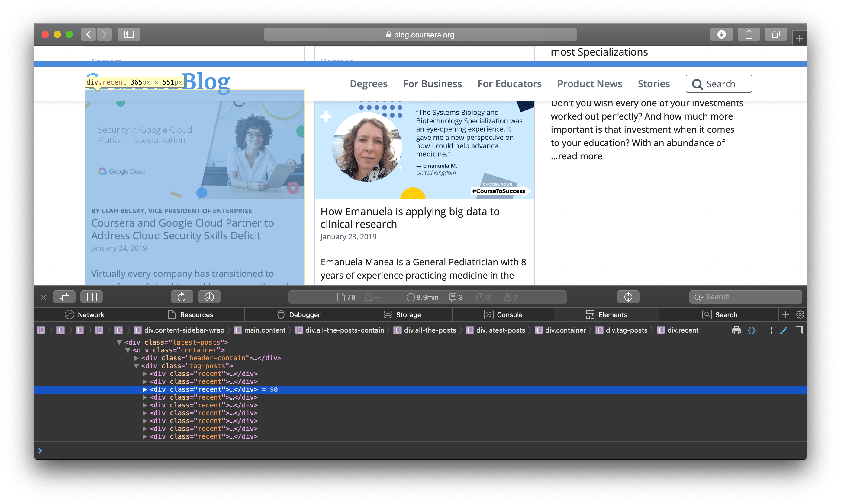This screenshot has height=504, width=841.
Task: Collapse the latest-posts div node
Action: pyautogui.click(x=119, y=342)
